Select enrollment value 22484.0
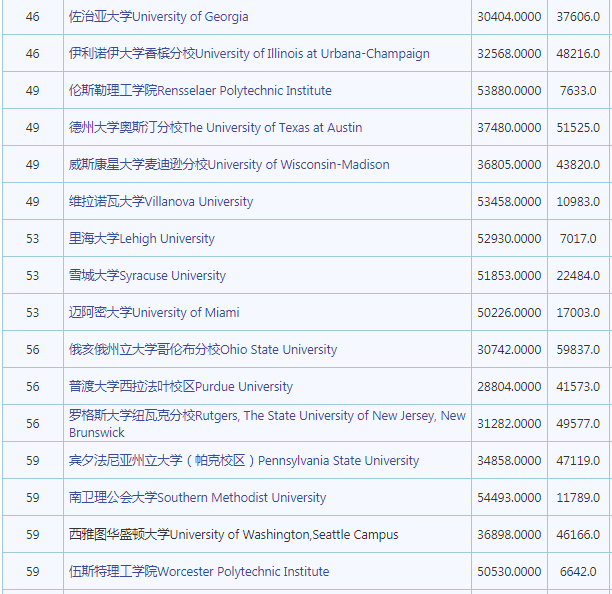 pyautogui.click(x=578, y=276)
